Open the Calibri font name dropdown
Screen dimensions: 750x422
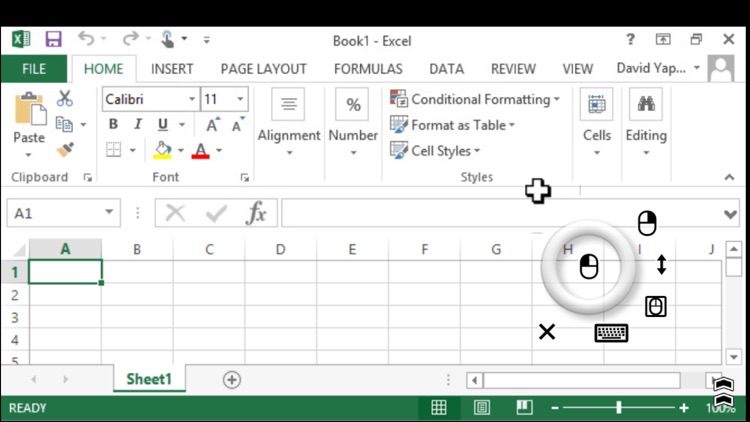(192, 100)
